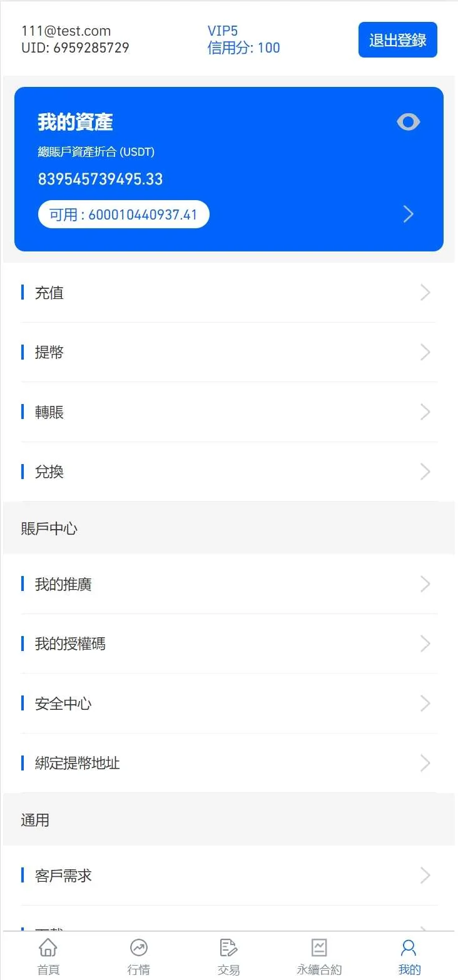
Task: Select the 兌換 exchange menu item
Action: pos(49,472)
